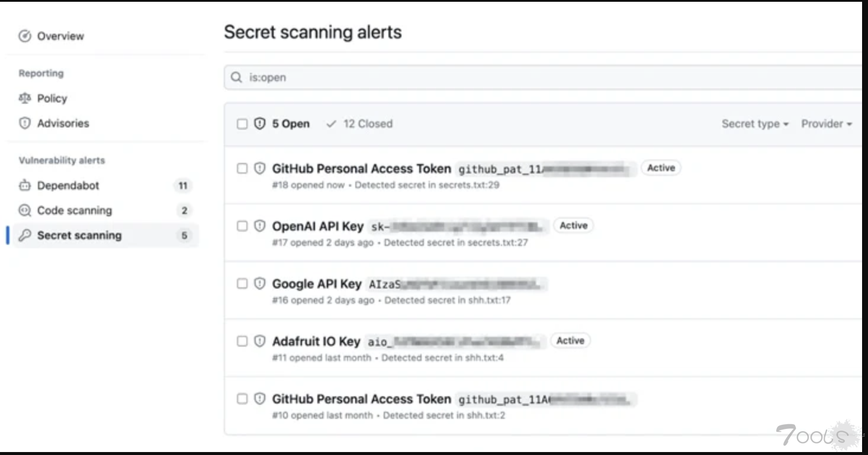Click the Overview gauge icon

(24, 36)
